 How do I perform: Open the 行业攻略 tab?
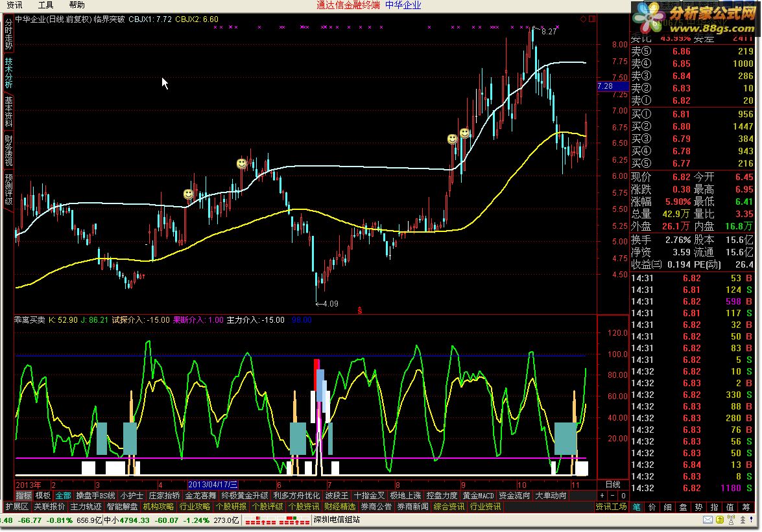[x=195, y=507]
